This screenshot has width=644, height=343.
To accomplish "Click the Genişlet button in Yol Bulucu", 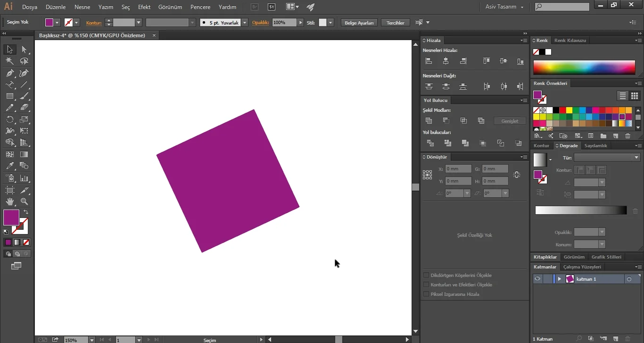I will click(x=510, y=121).
